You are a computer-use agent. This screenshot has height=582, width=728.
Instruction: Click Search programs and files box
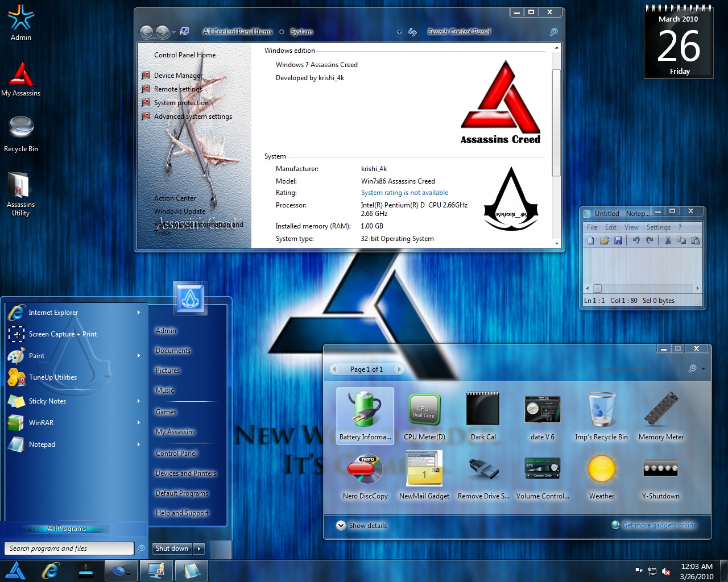tap(69, 548)
